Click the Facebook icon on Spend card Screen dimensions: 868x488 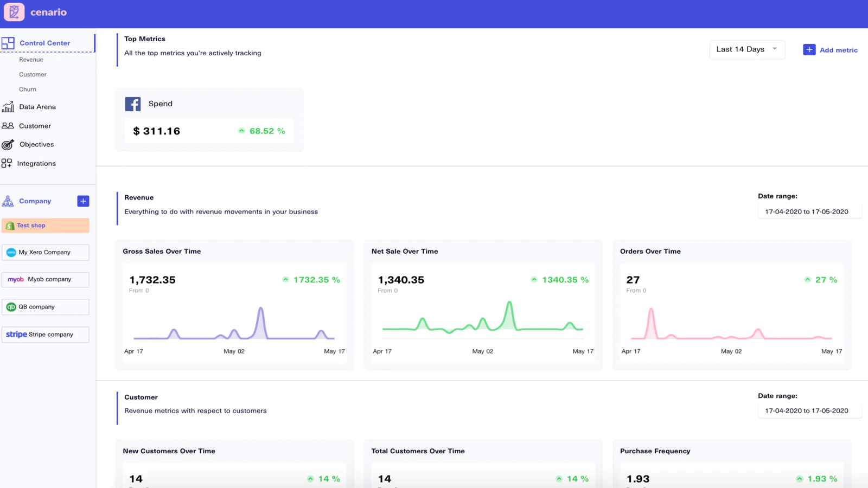(133, 104)
